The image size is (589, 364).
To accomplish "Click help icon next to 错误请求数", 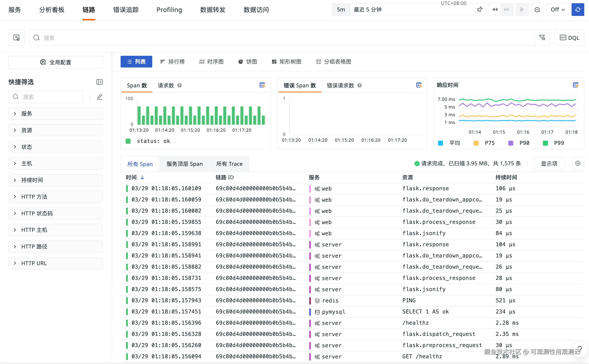I will click(360, 85).
